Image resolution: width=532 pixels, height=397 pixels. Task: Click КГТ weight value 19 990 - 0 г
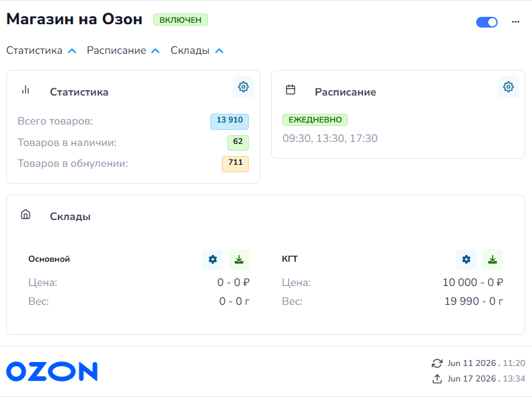pos(474,301)
